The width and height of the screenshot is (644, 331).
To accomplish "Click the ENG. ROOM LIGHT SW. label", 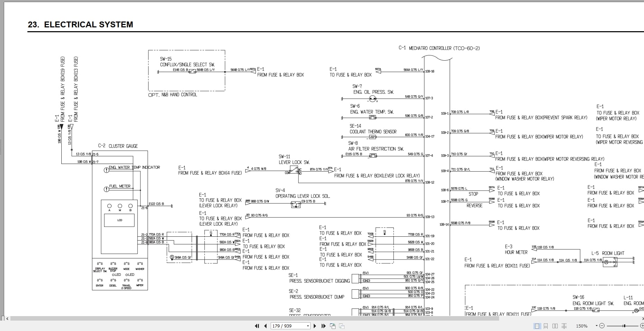I will [x=593, y=303].
